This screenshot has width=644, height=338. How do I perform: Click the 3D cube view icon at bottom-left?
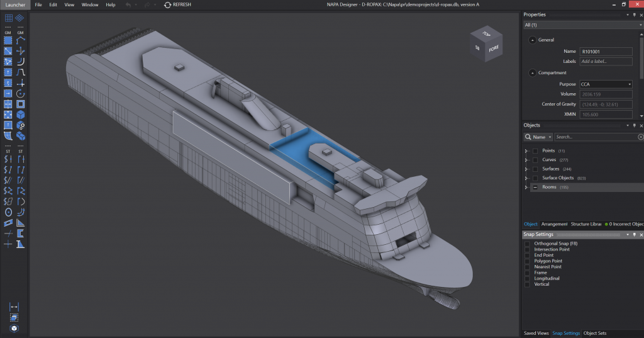pyautogui.click(x=14, y=328)
